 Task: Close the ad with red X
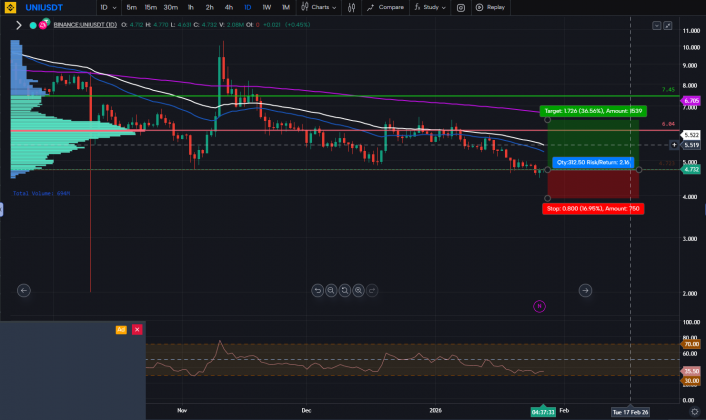click(x=137, y=329)
